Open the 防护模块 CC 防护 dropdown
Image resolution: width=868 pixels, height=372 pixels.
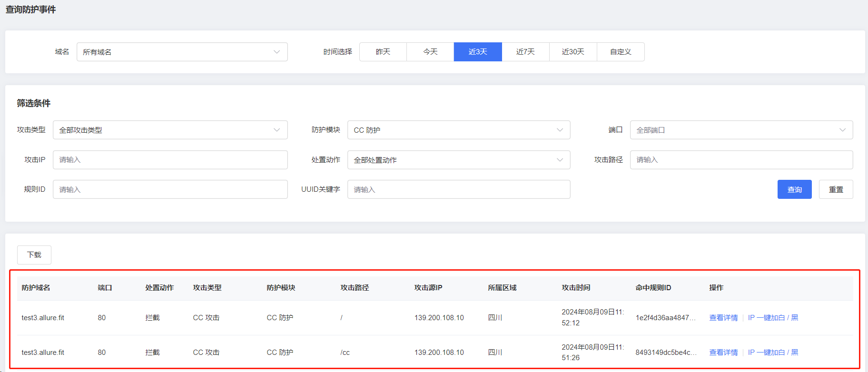click(459, 130)
